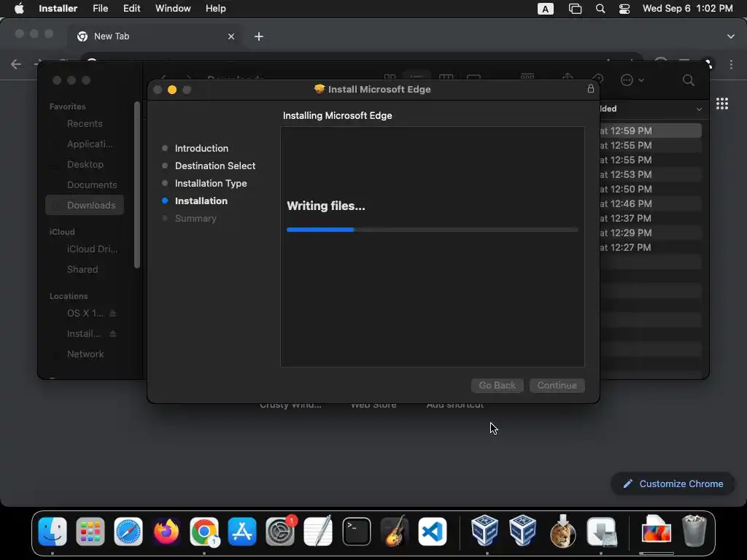Open Chrome's three-dot menu

[x=731, y=64]
